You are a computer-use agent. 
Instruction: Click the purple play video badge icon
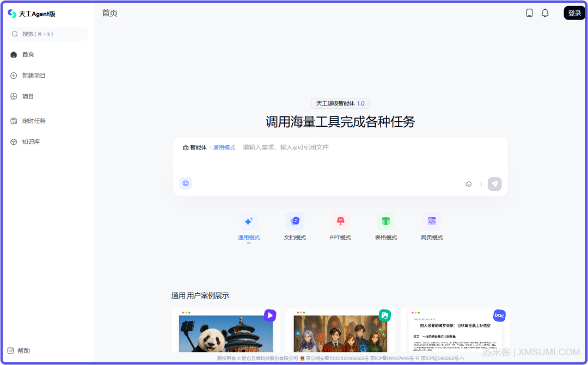pyautogui.click(x=270, y=315)
